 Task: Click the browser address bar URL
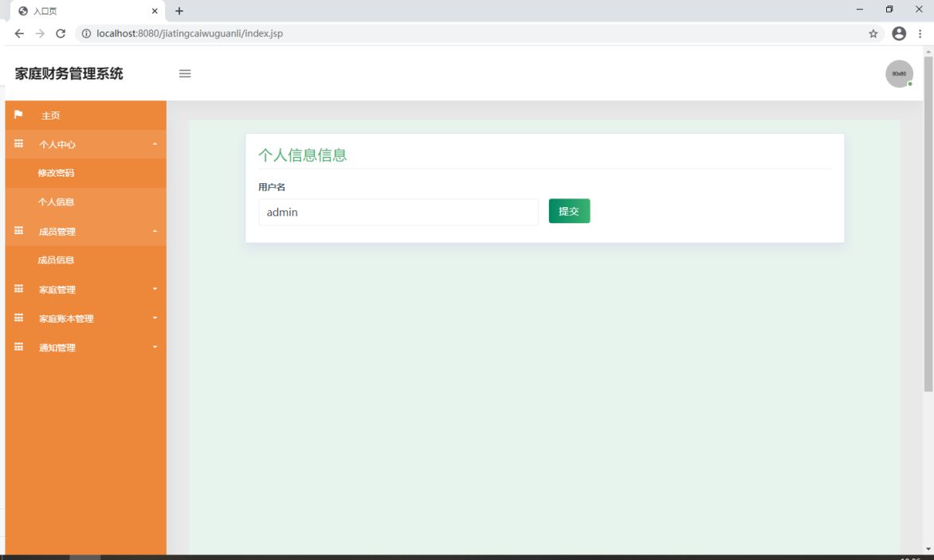[x=190, y=33]
